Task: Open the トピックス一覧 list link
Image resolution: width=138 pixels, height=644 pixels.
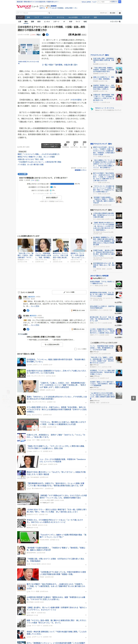Action: tap(115, 21)
